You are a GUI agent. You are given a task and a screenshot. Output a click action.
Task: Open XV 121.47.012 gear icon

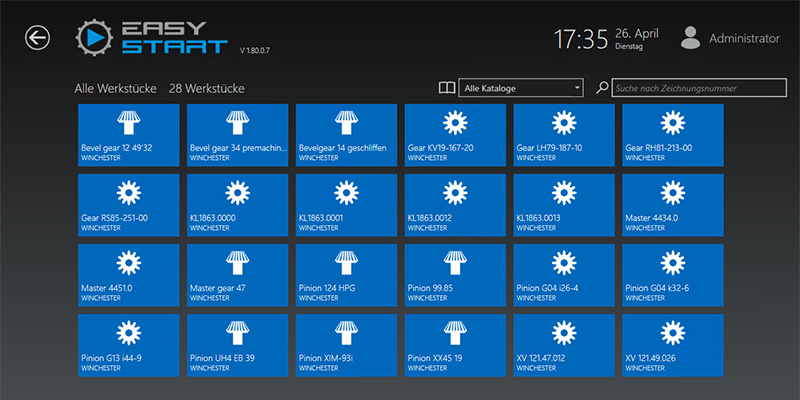564,333
